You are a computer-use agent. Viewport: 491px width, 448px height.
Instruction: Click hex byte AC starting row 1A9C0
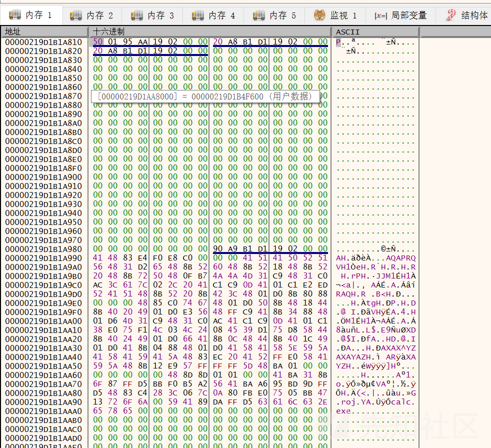click(97, 285)
